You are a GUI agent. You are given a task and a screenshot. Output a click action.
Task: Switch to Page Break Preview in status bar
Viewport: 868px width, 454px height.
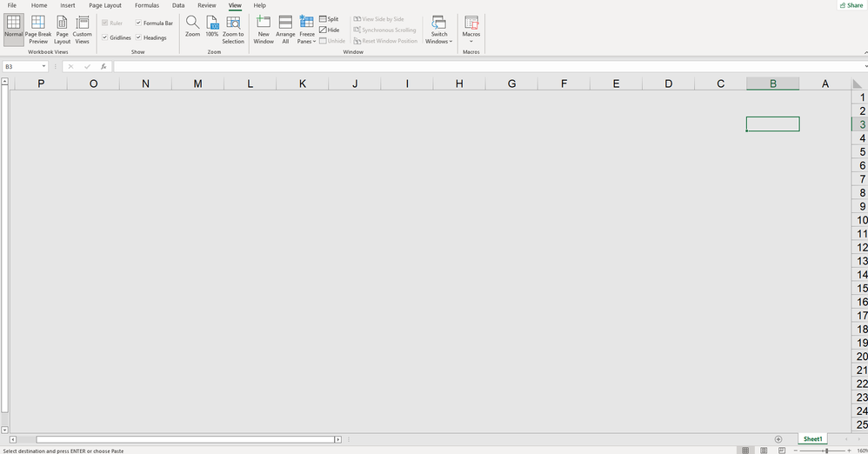click(782, 451)
